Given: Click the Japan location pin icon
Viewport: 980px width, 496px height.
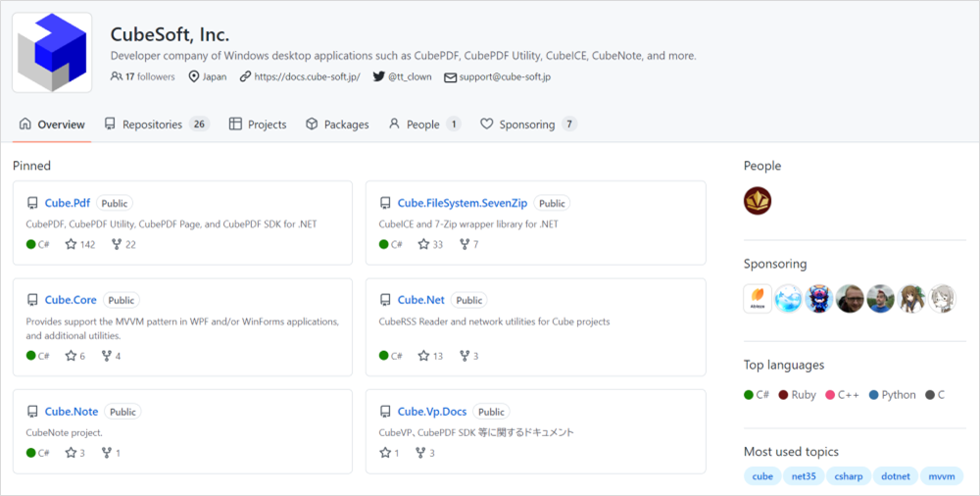Looking at the screenshot, I should (194, 76).
